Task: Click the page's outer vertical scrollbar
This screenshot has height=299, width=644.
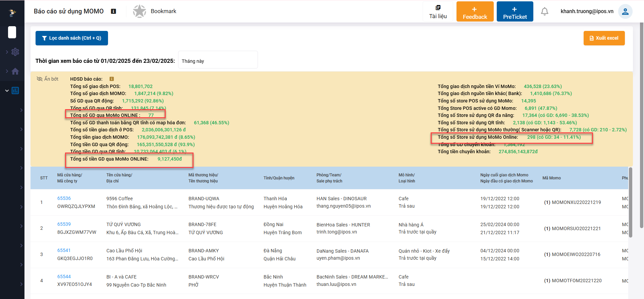Action: tap(642, 125)
